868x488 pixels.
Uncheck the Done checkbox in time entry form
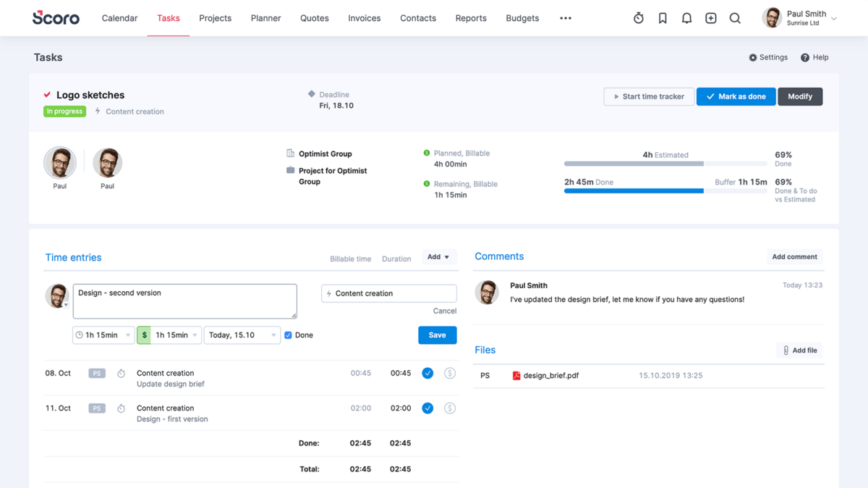coord(287,335)
